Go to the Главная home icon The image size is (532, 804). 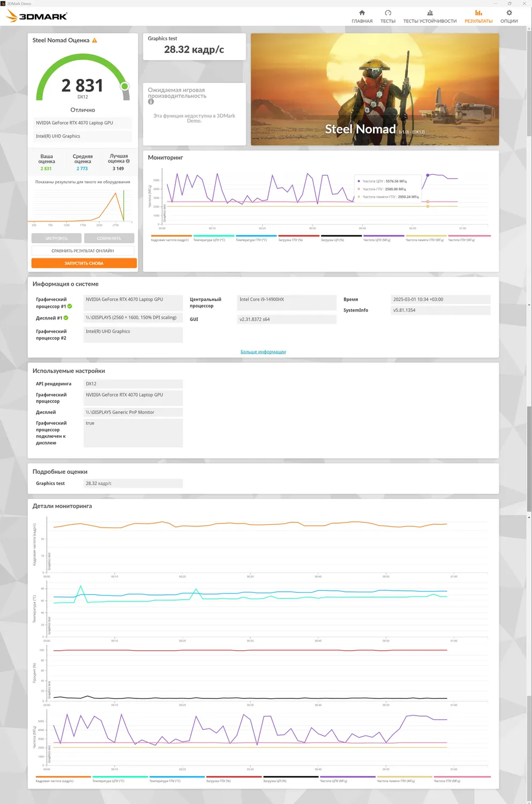(x=362, y=13)
